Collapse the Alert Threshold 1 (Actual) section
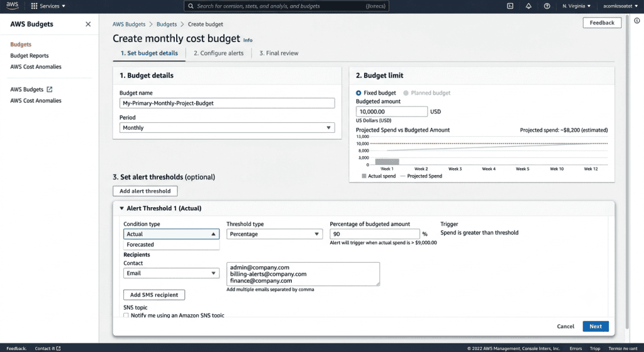The height and width of the screenshot is (352, 644). pos(121,208)
